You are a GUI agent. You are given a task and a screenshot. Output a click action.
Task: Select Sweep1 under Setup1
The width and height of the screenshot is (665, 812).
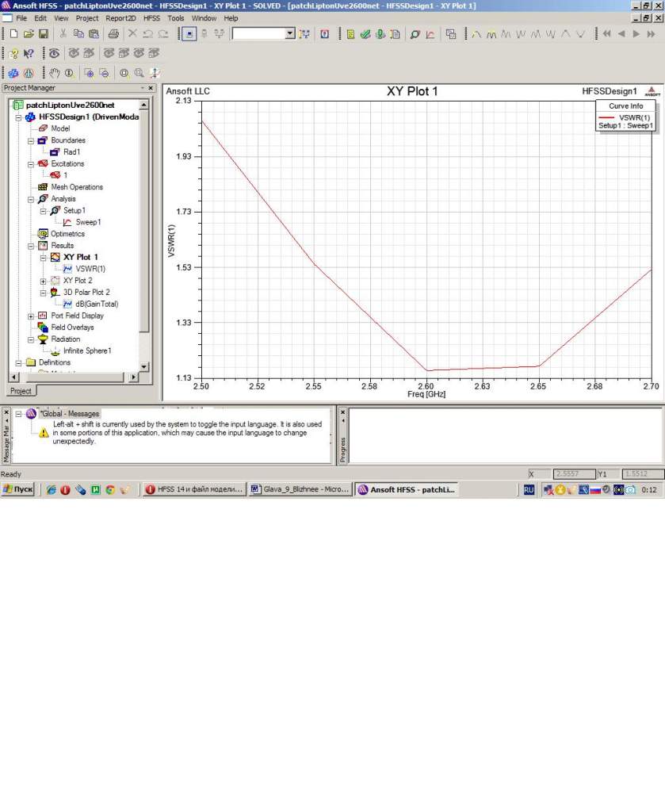click(x=89, y=222)
